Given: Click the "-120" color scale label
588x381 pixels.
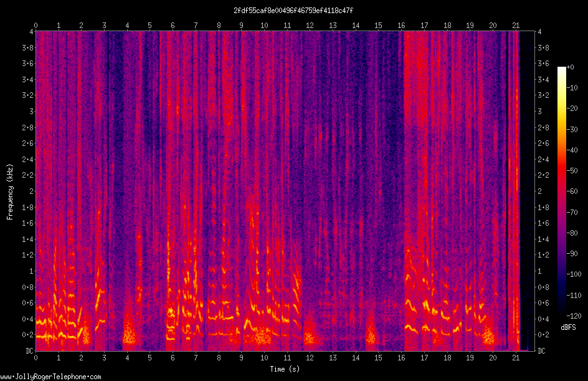Looking at the screenshot, I should point(574,316).
